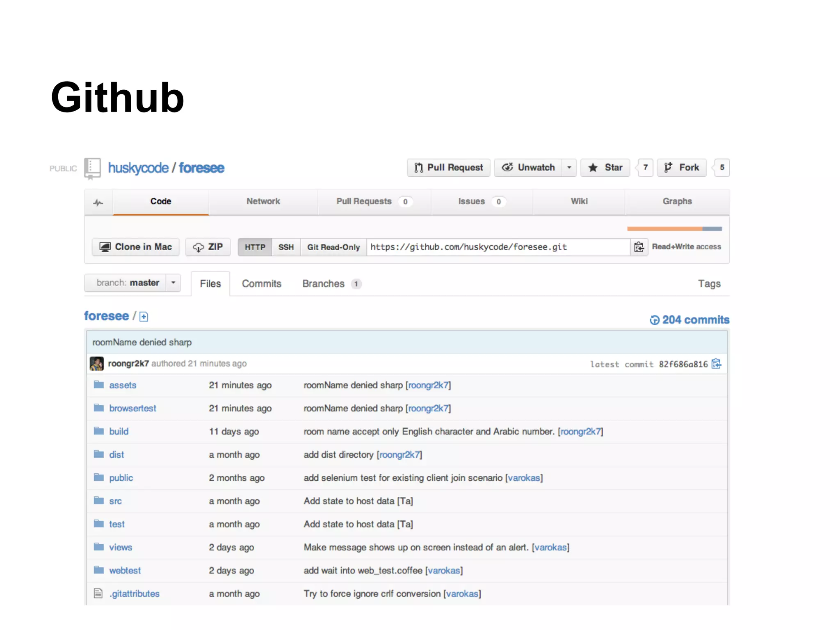Open the 204 commits link
The width and height of the screenshot is (840, 630).
point(690,320)
